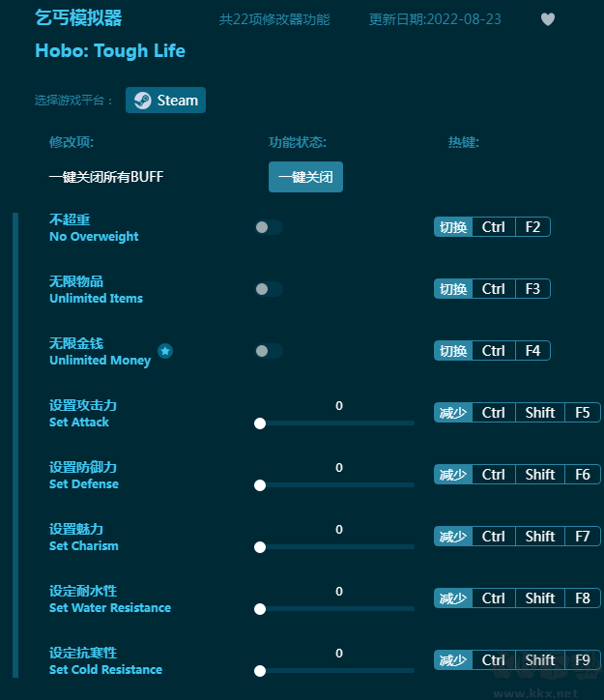Click the F3 key in Unlimited Items hotkey

(x=532, y=289)
